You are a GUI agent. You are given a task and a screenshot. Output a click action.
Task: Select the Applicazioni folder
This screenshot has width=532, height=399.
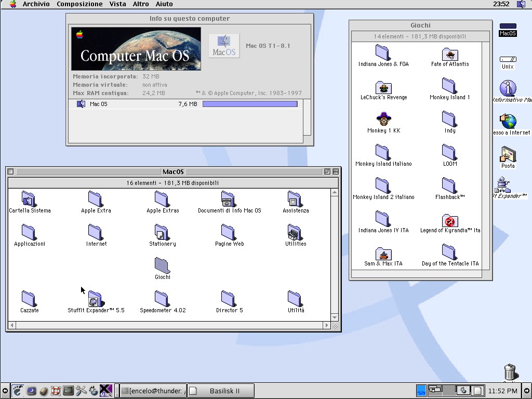(x=30, y=236)
